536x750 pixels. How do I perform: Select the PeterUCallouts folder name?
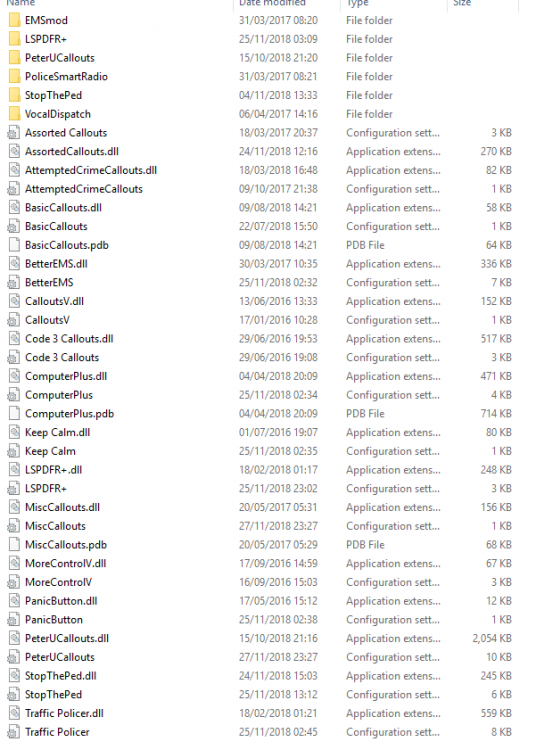pos(60,58)
